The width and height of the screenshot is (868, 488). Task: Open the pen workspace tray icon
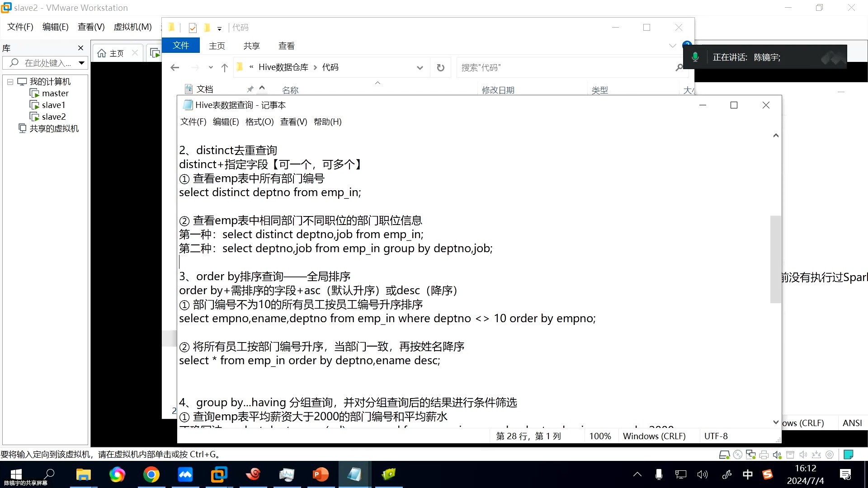[x=726, y=474]
